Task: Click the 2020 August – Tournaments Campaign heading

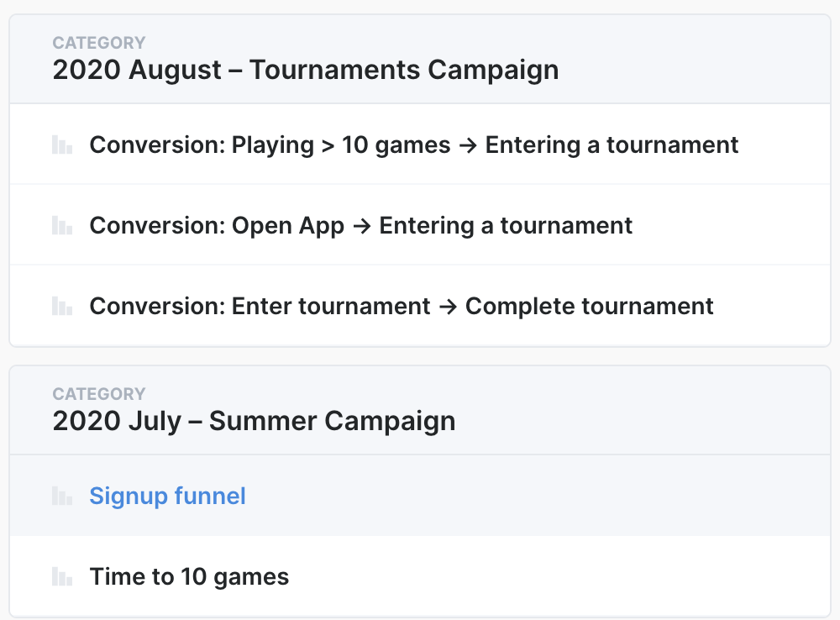Action: (305, 70)
